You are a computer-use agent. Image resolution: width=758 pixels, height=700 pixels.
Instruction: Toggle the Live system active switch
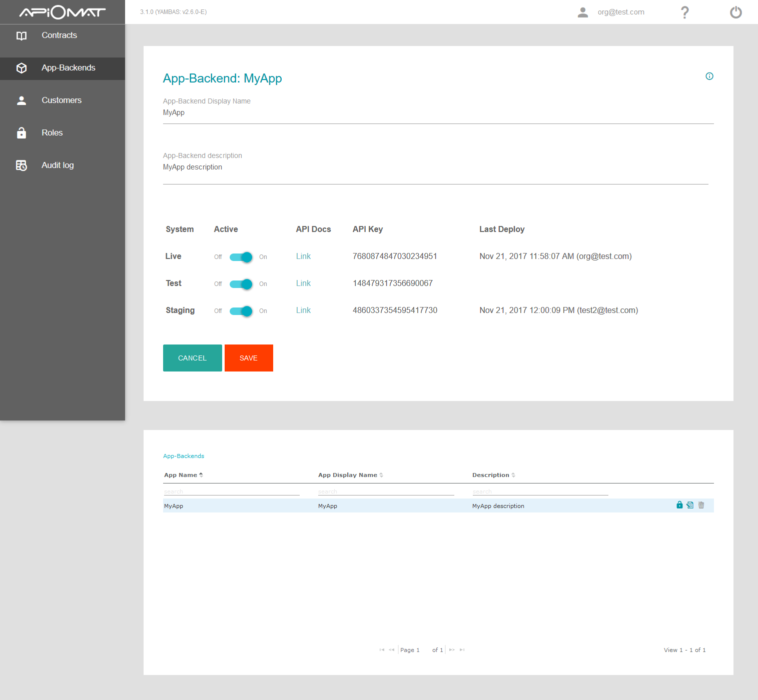tap(241, 257)
